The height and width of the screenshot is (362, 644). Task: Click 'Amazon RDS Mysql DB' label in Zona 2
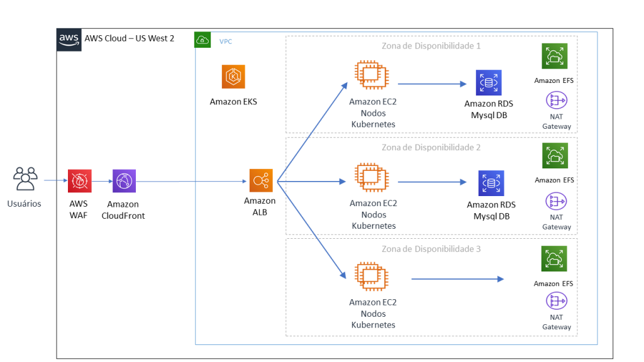click(x=491, y=211)
